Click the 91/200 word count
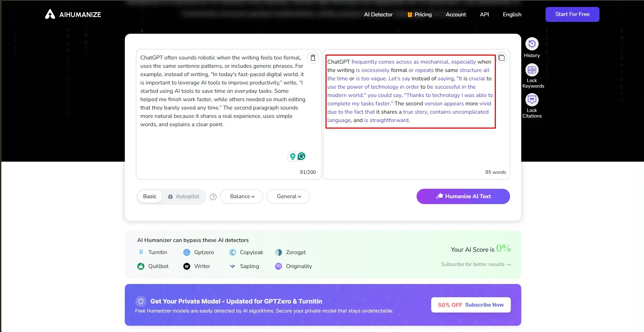Screen dimensions: 644x332 (308, 172)
